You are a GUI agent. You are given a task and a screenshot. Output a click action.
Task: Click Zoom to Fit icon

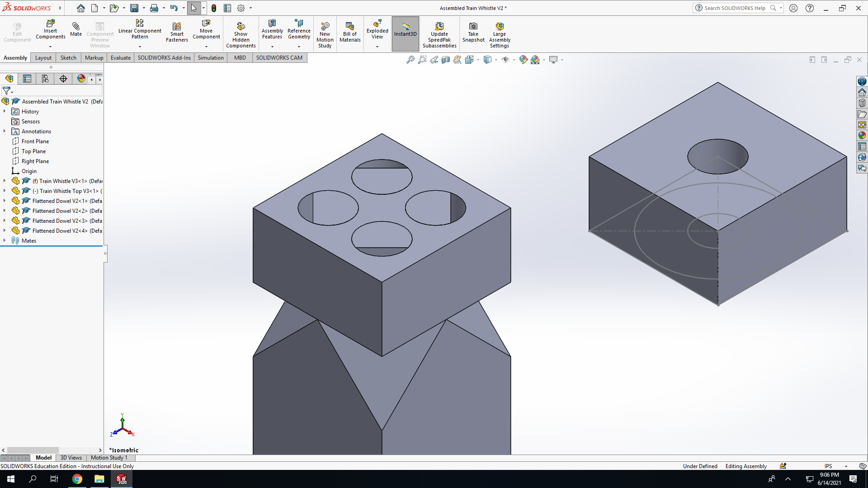pyautogui.click(x=410, y=60)
